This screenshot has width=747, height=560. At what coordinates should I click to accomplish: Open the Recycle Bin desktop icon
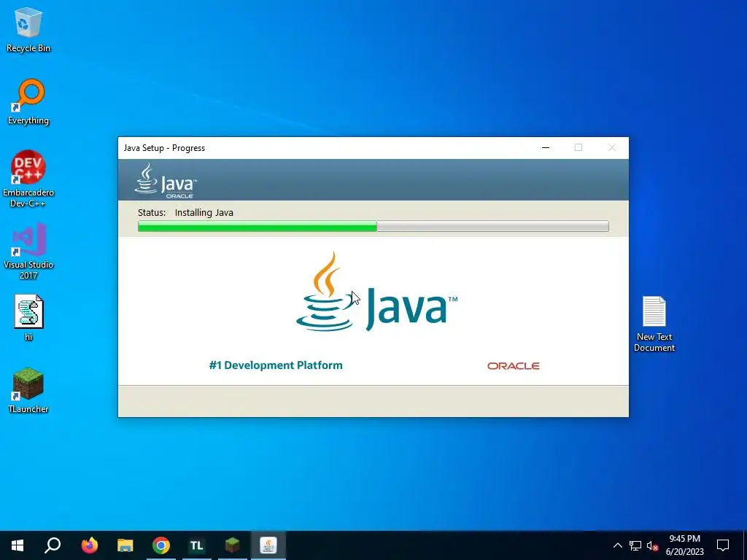tap(28, 30)
